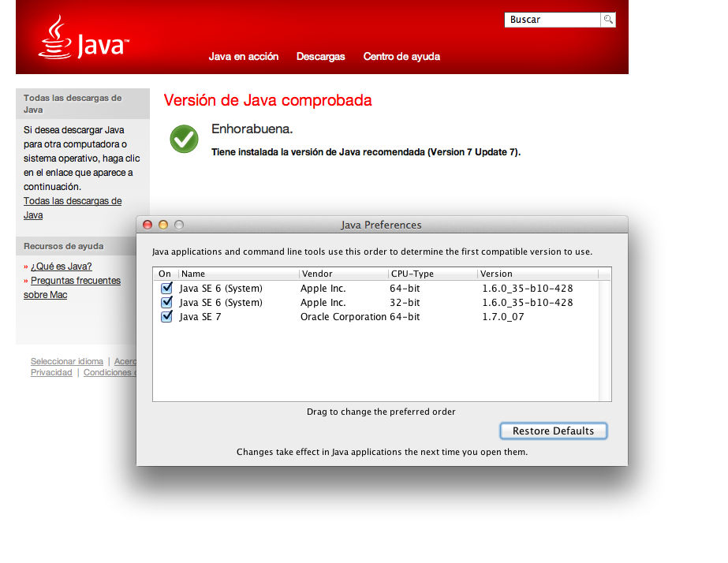Image resolution: width=728 pixels, height=563 pixels.
Task: Uncheck Java SE 6 64-bit checkbox
Action: click(x=166, y=288)
